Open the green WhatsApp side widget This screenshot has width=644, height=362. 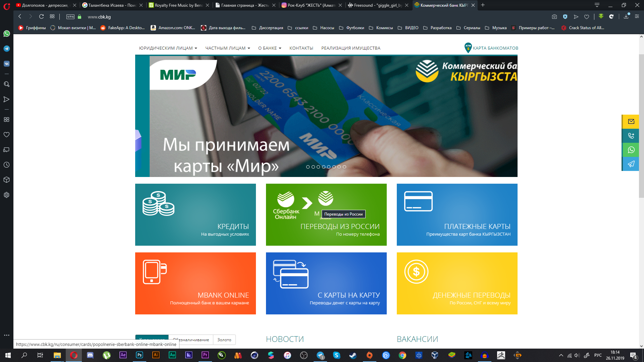point(631,150)
